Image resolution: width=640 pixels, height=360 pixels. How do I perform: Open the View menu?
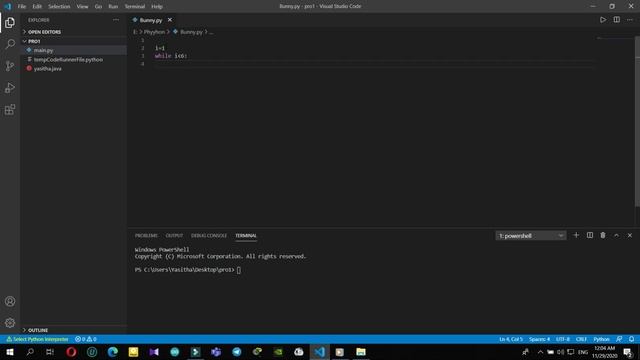click(82, 7)
